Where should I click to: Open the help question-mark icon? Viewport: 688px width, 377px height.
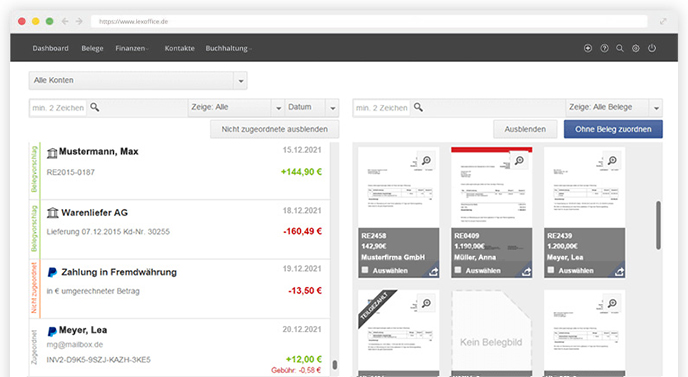[x=604, y=48]
